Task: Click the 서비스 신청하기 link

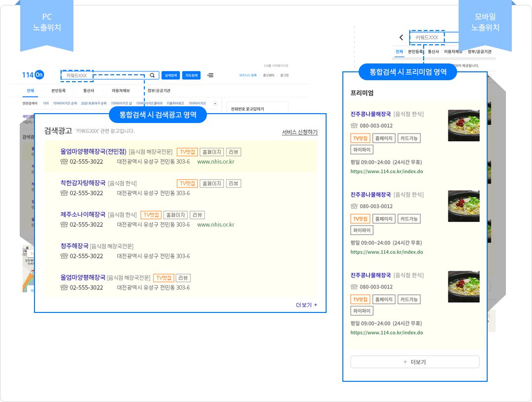Action: [299, 132]
